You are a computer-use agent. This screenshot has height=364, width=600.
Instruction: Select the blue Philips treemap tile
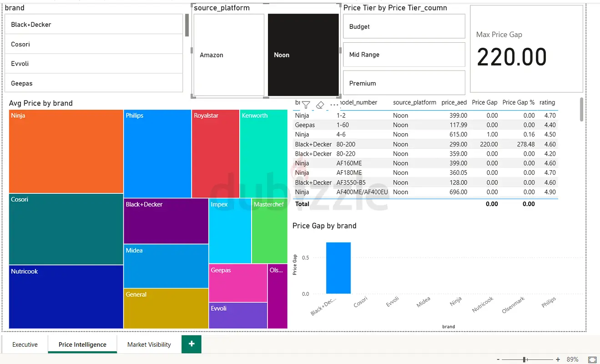coord(157,154)
